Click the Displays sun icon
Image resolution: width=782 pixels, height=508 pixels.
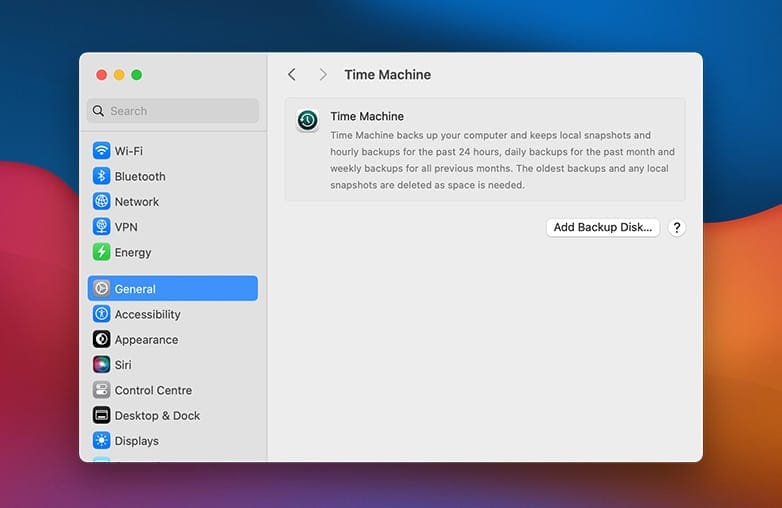click(x=101, y=441)
